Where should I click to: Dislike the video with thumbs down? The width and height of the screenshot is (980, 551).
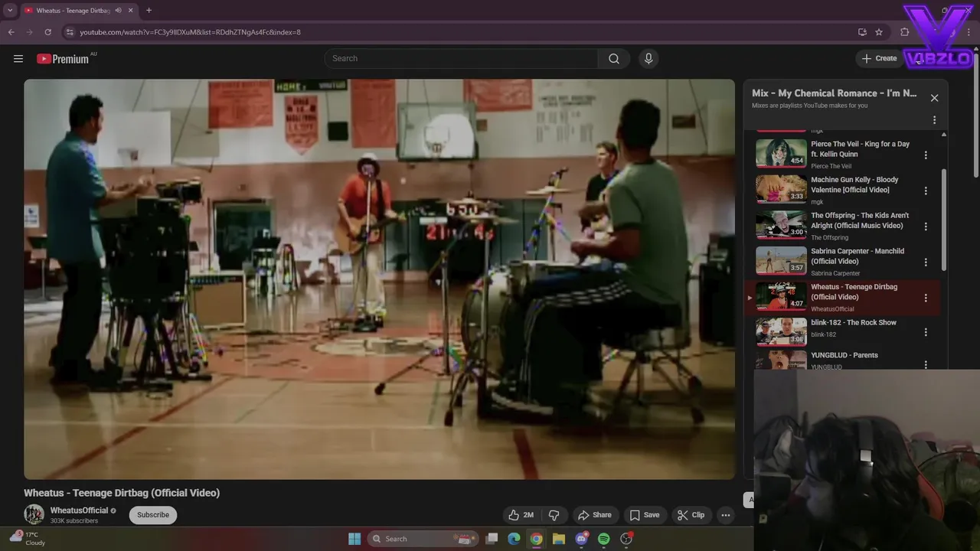click(554, 515)
